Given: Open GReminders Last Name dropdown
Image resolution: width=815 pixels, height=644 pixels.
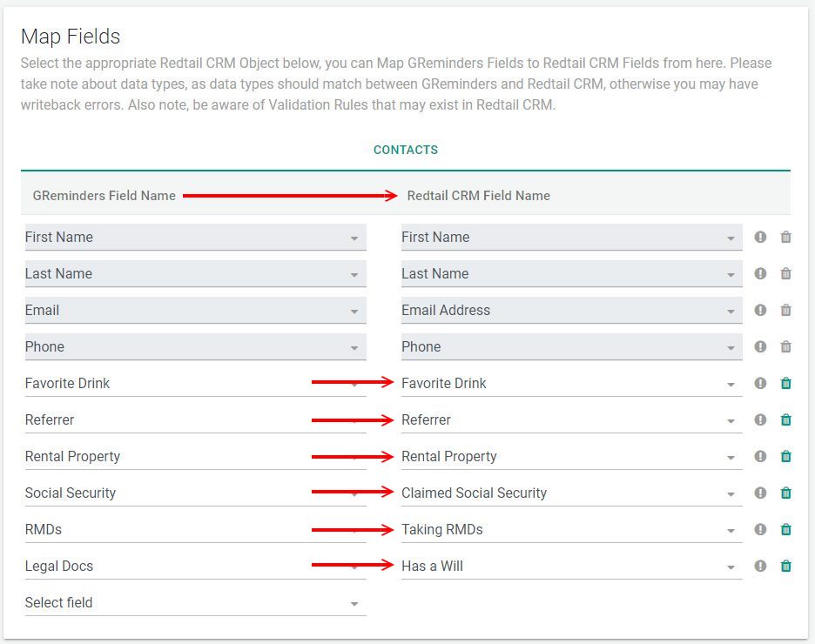Looking at the screenshot, I should [x=195, y=273].
